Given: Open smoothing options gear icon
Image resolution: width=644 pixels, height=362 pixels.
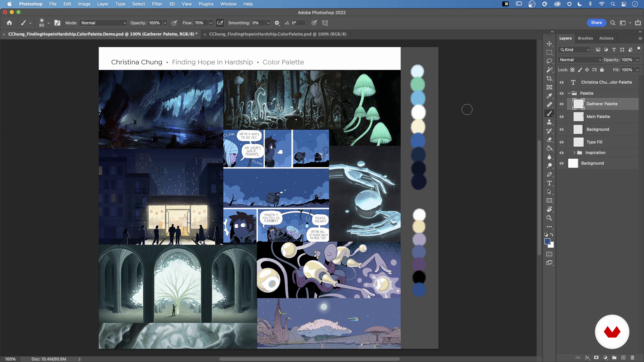Looking at the screenshot, I should pyautogui.click(x=277, y=23).
